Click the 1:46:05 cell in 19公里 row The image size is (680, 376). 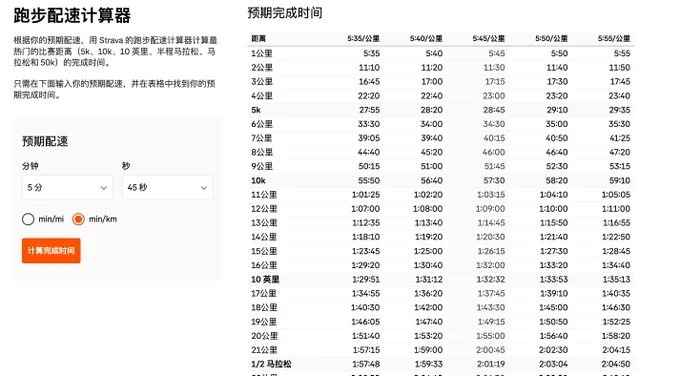click(366, 322)
